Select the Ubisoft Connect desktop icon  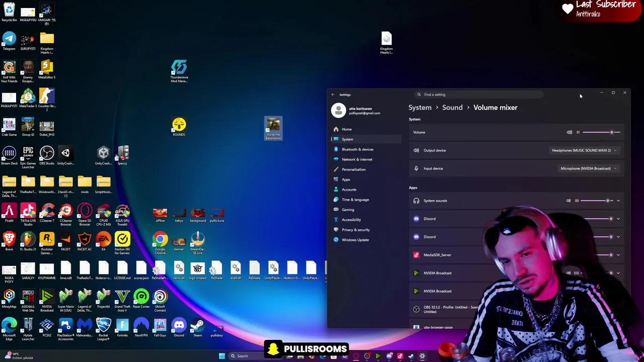point(160,301)
